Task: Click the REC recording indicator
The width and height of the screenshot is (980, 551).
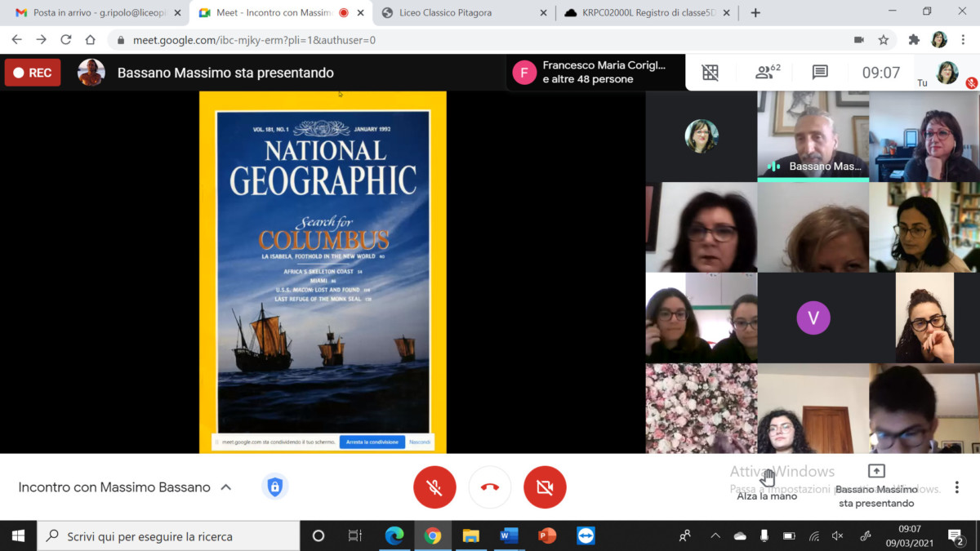Action: click(x=33, y=73)
